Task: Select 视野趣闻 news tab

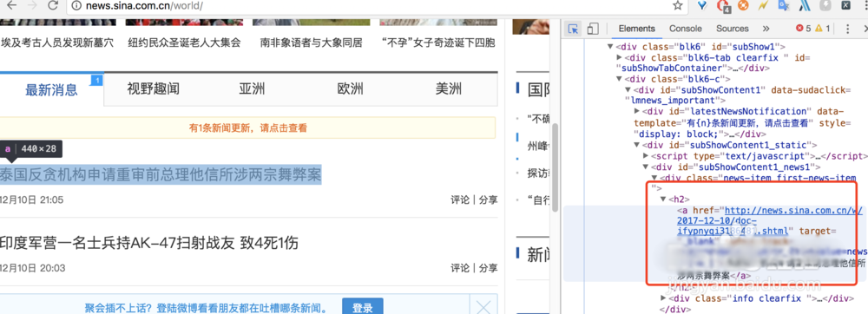Action: (154, 89)
